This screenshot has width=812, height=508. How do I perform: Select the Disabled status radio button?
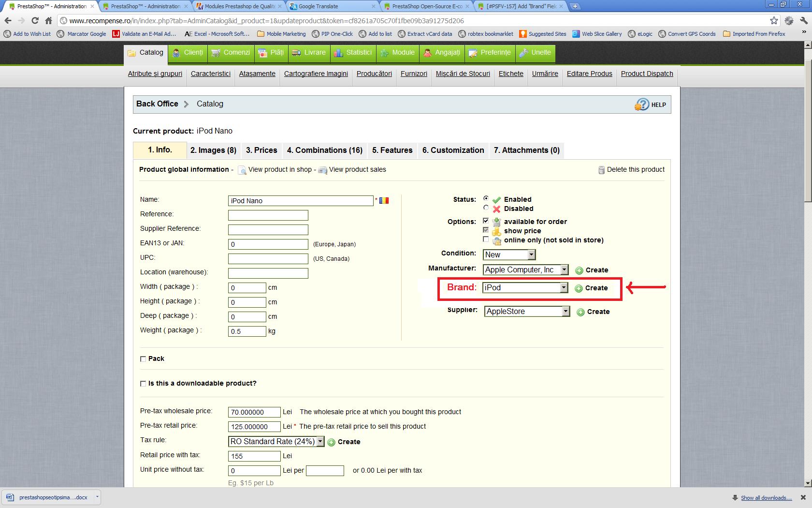pos(486,208)
